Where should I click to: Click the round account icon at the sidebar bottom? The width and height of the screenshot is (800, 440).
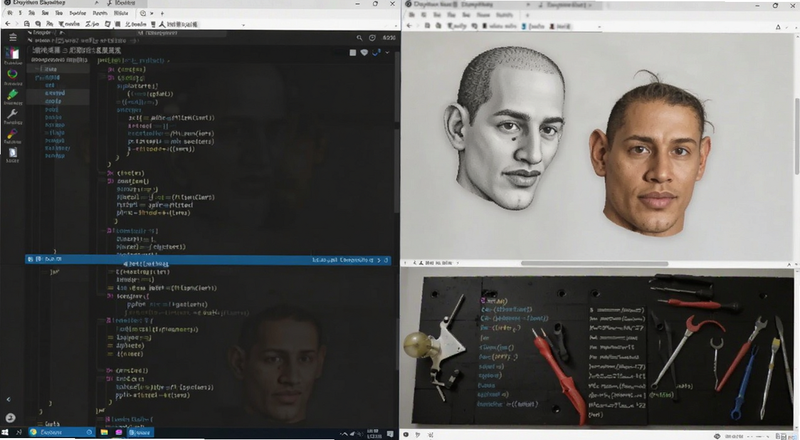tap(11, 418)
